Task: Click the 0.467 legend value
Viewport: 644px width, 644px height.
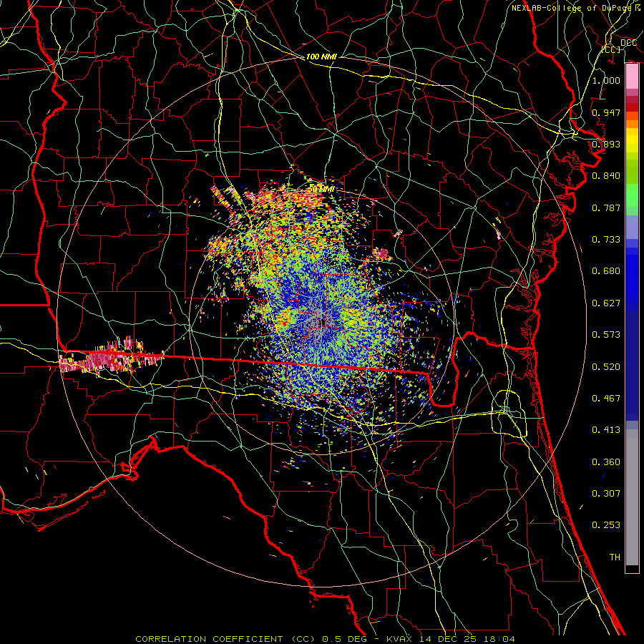Action: coord(606,399)
